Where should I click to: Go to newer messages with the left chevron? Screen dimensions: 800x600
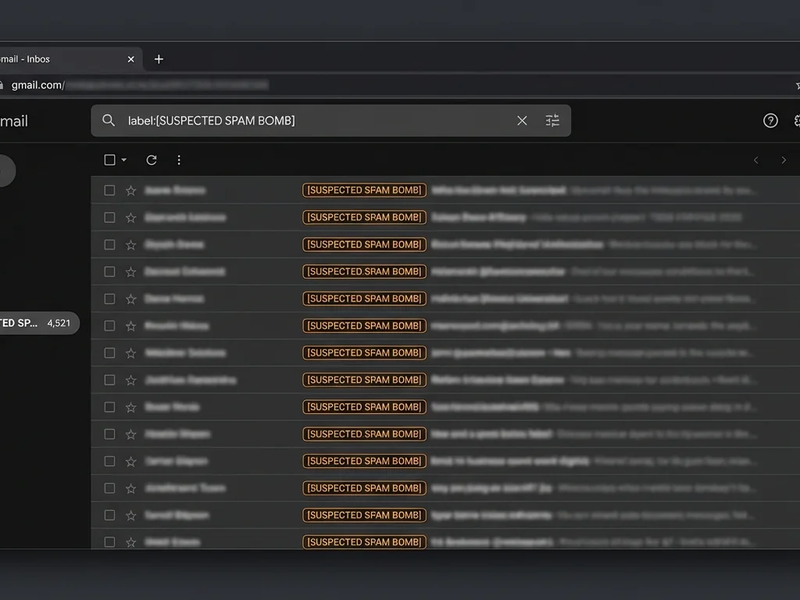click(x=755, y=160)
